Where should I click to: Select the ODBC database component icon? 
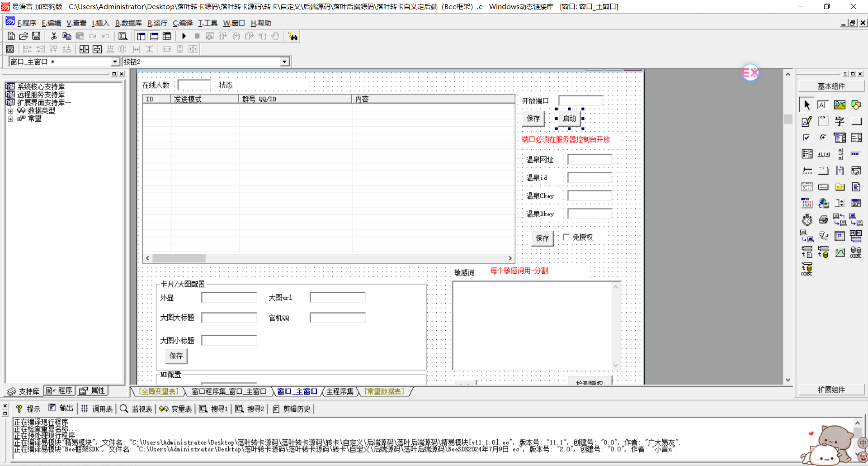tap(856, 252)
